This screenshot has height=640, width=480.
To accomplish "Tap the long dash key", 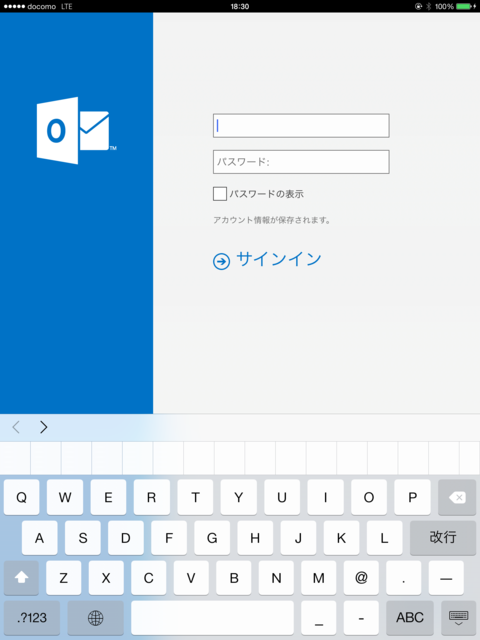I will tap(446, 578).
